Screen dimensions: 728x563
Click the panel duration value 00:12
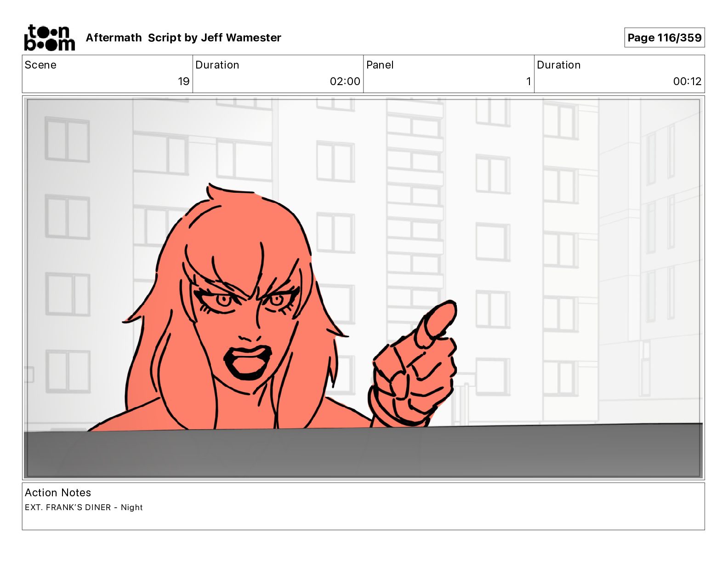pyautogui.click(x=687, y=81)
